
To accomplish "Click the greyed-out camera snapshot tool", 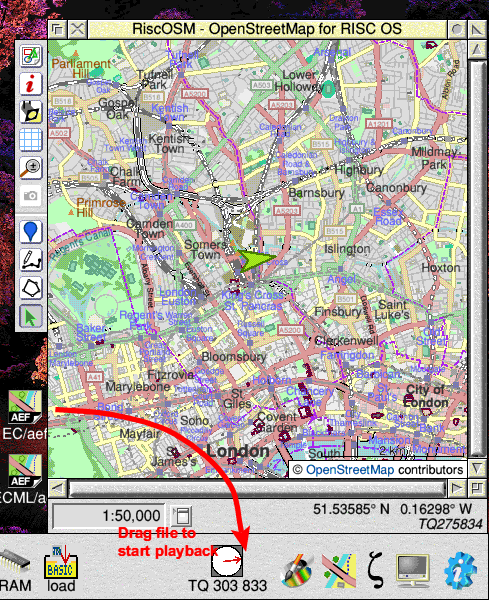I will pos(31,196).
